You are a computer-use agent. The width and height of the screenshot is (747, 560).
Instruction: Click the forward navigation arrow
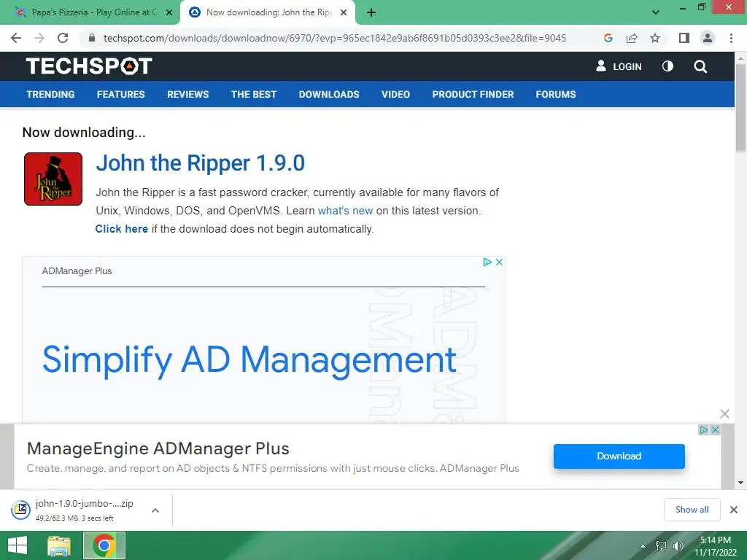[x=39, y=38]
